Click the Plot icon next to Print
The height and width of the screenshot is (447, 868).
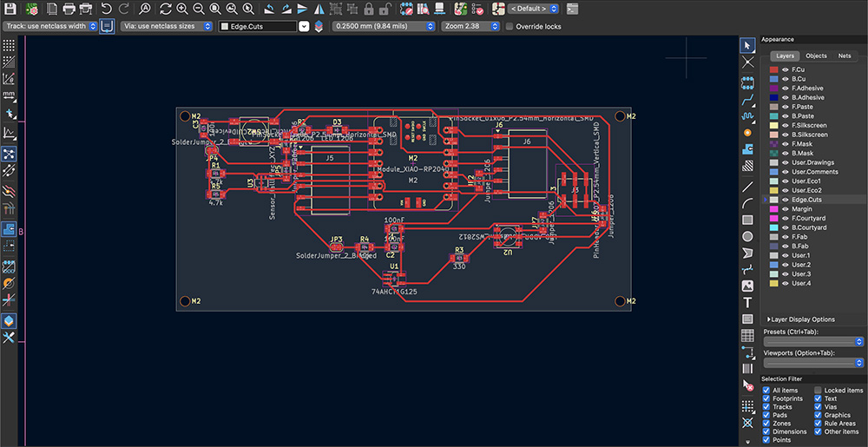85,9
